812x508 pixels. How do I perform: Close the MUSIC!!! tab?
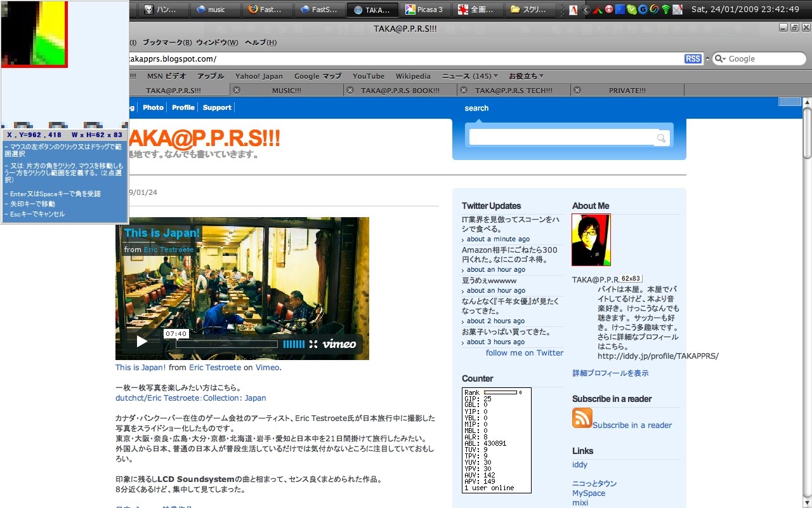pyautogui.click(x=237, y=90)
